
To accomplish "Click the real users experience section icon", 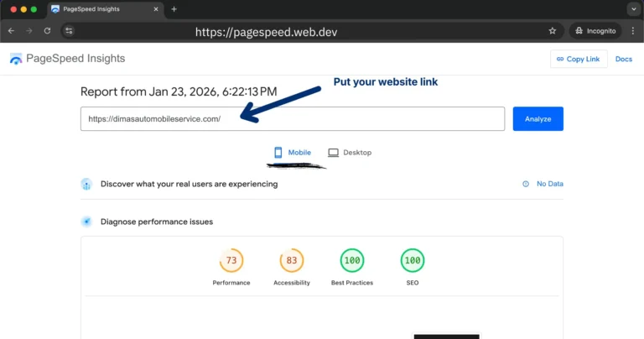I will coord(86,184).
